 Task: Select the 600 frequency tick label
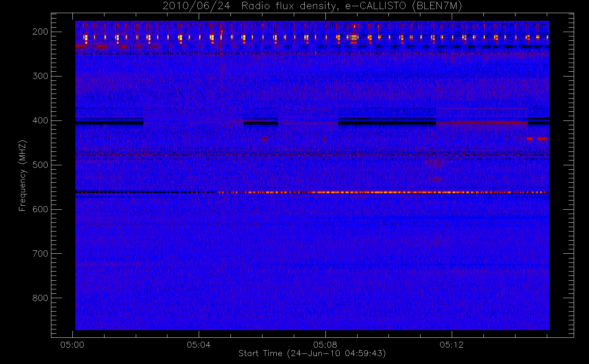point(40,209)
